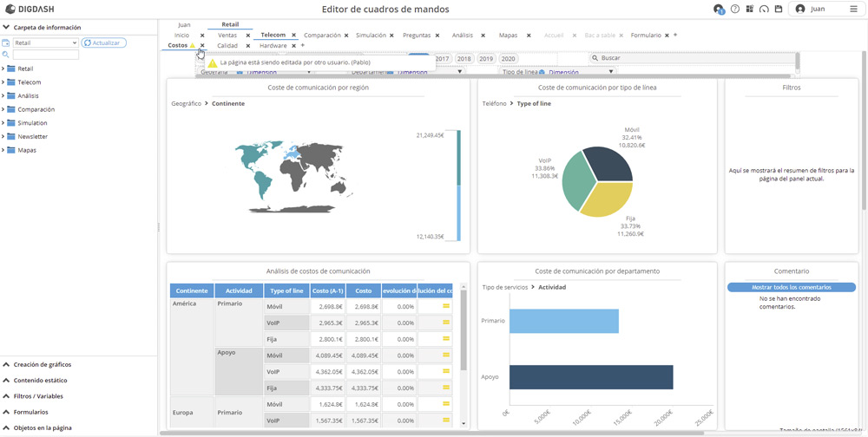The height and width of the screenshot is (437, 868).
Task: Open the Hardware page tab
Action: [273, 45]
